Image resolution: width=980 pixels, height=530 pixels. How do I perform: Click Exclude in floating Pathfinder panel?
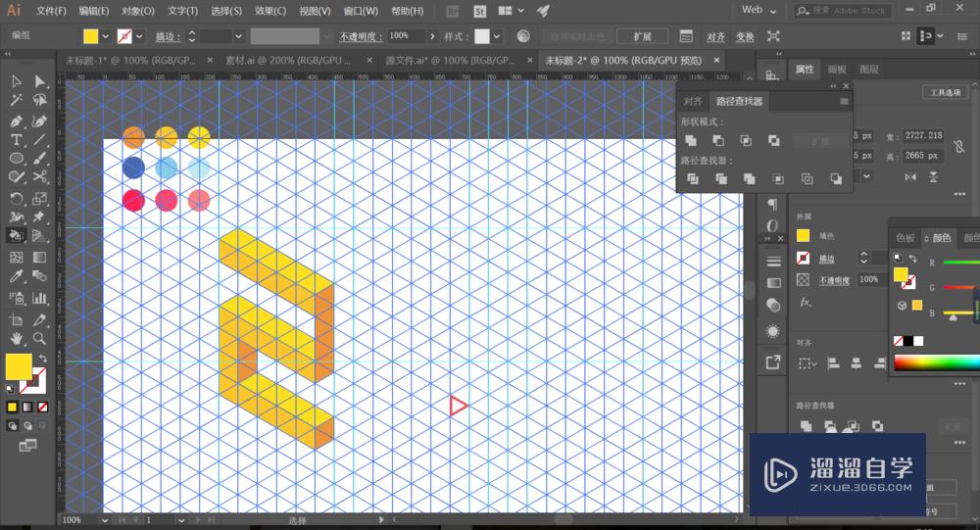coord(774,140)
